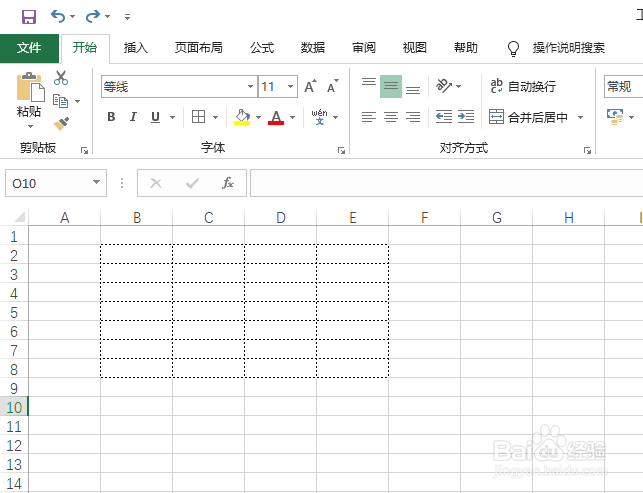Cancel entry with the X button

[156, 183]
